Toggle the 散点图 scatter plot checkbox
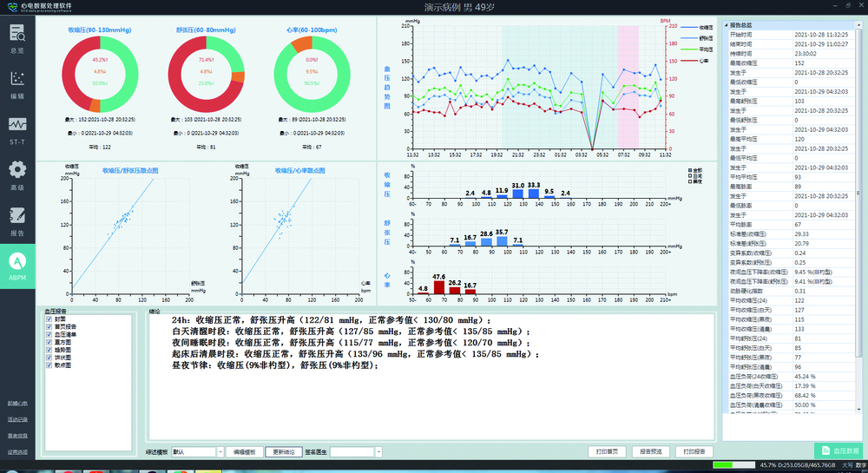This screenshot has width=868, height=473. click(48, 366)
